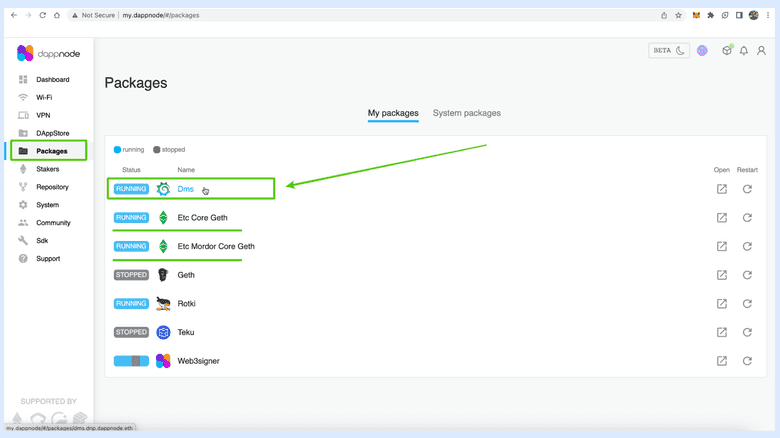Screen dimensions: 780x438
Task: Click the notifications bell icon
Action: tap(743, 51)
